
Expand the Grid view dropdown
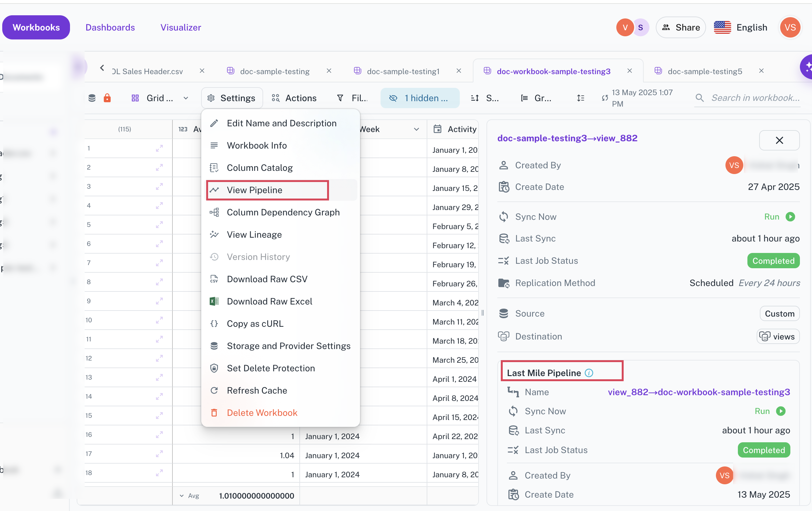[160, 98]
